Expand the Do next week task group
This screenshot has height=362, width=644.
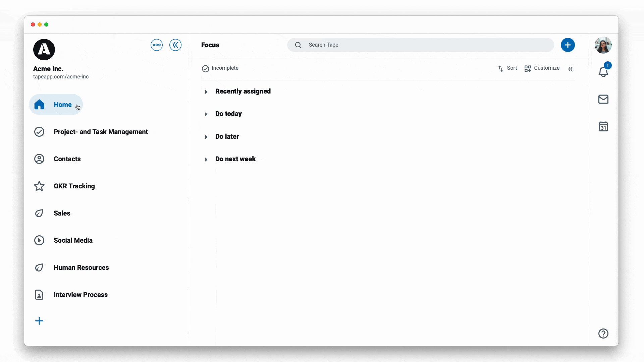[x=206, y=159]
